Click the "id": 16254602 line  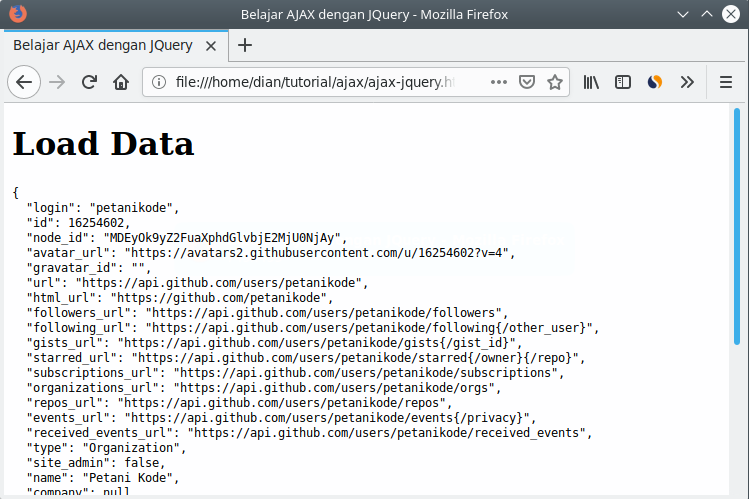(78, 223)
